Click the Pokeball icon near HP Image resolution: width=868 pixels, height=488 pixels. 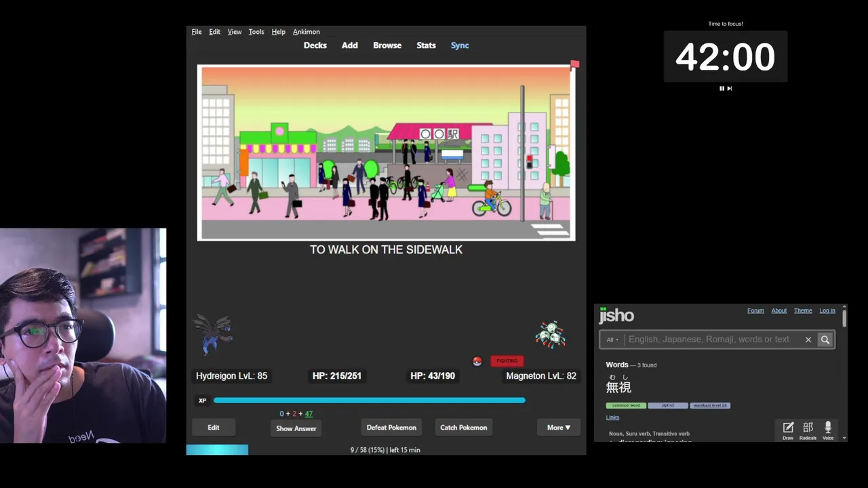pyautogui.click(x=477, y=361)
